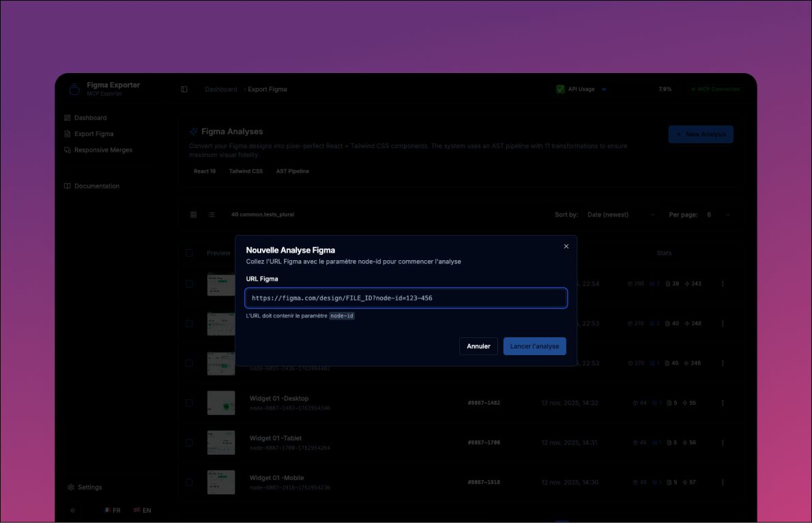Close the Nouvelle Analyse Figma dialog
The width and height of the screenshot is (812, 523).
click(x=566, y=246)
